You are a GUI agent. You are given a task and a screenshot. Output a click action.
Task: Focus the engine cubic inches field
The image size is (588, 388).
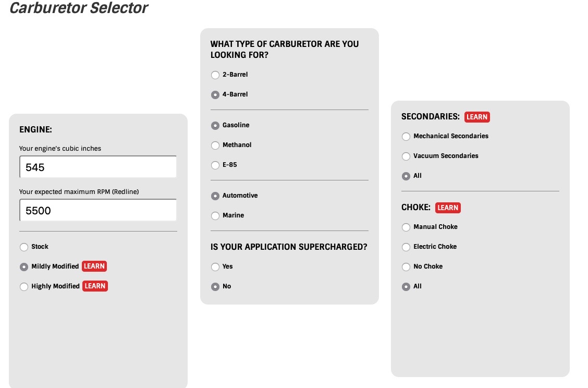click(98, 167)
